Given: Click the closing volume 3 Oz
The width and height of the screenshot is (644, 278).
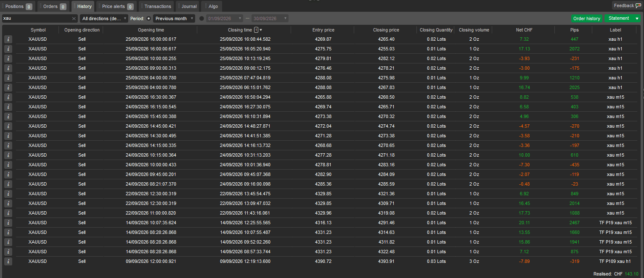Looking at the screenshot, I should pos(474,261).
